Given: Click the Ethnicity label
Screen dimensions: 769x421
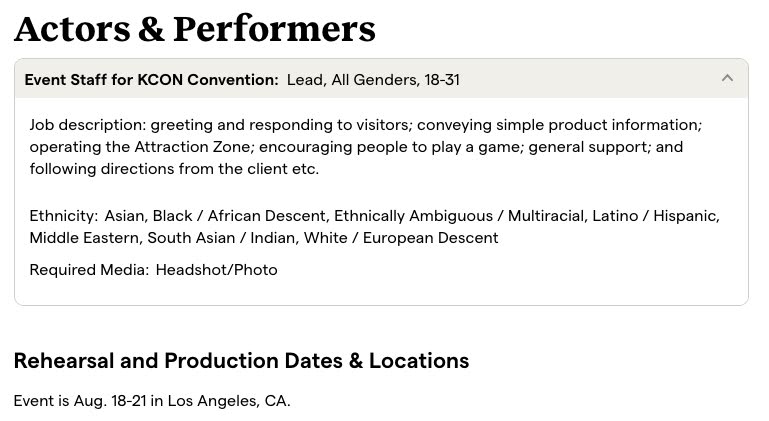Looking at the screenshot, I should pyautogui.click(x=64, y=216).
